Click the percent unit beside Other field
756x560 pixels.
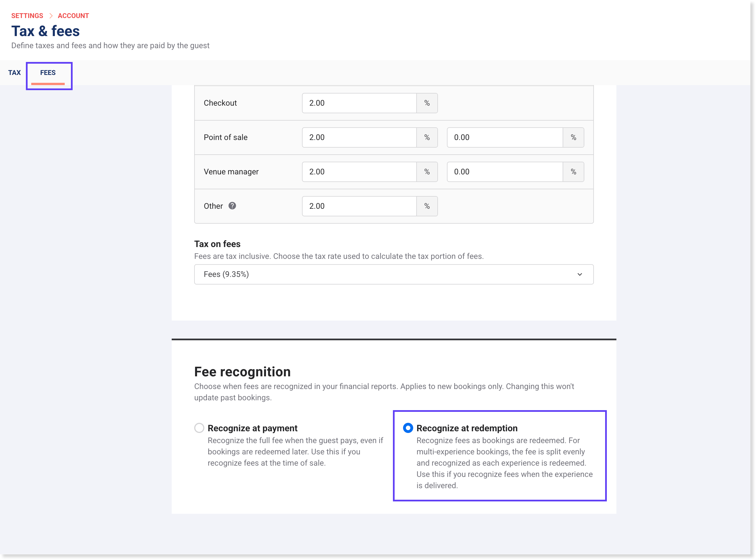[427, 206]
